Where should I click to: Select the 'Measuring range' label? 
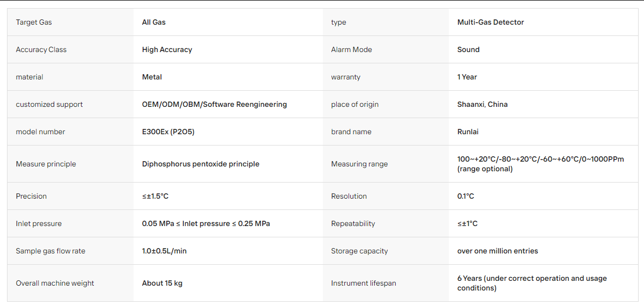(359, 164)
